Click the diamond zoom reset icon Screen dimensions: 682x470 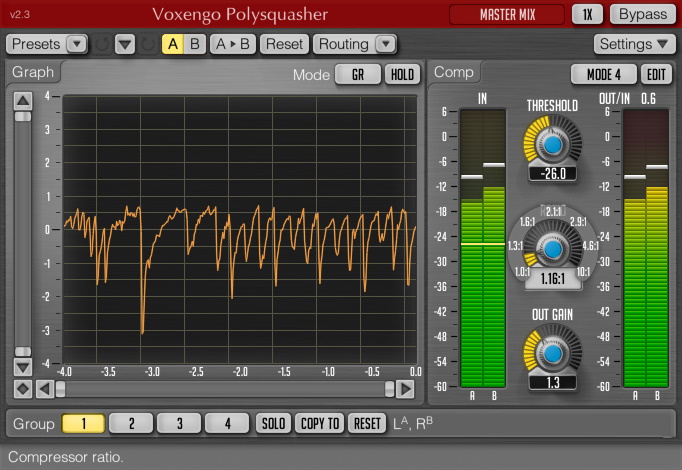pos(23,389)
